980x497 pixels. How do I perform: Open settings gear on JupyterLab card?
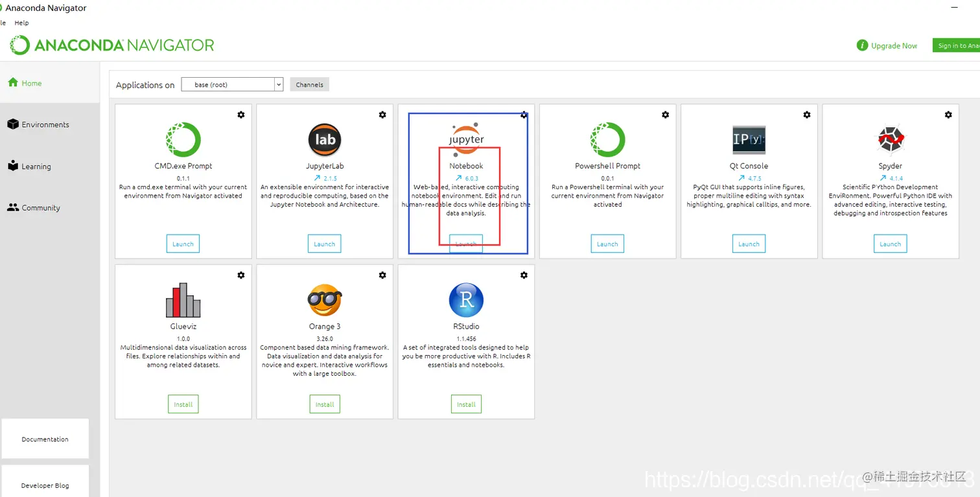click(382, 115)
